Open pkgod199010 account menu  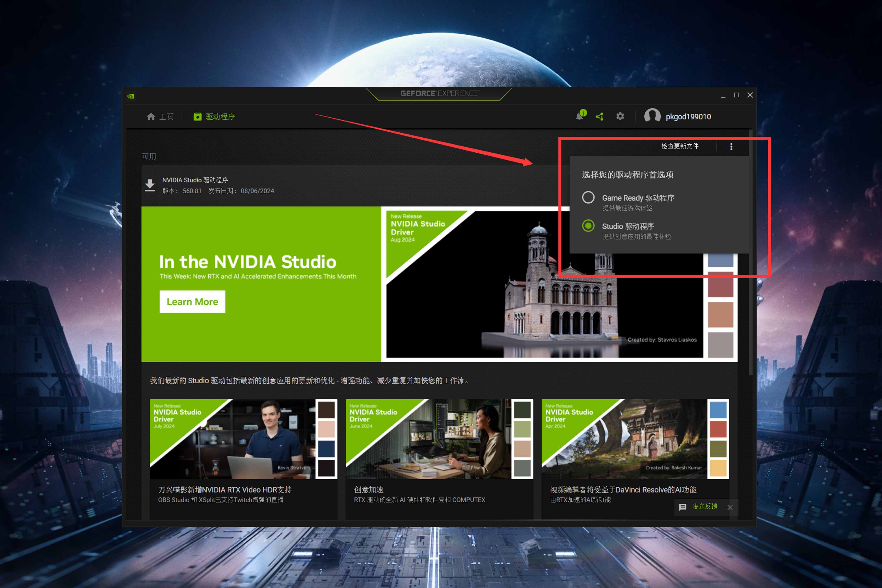click(688, 117)
